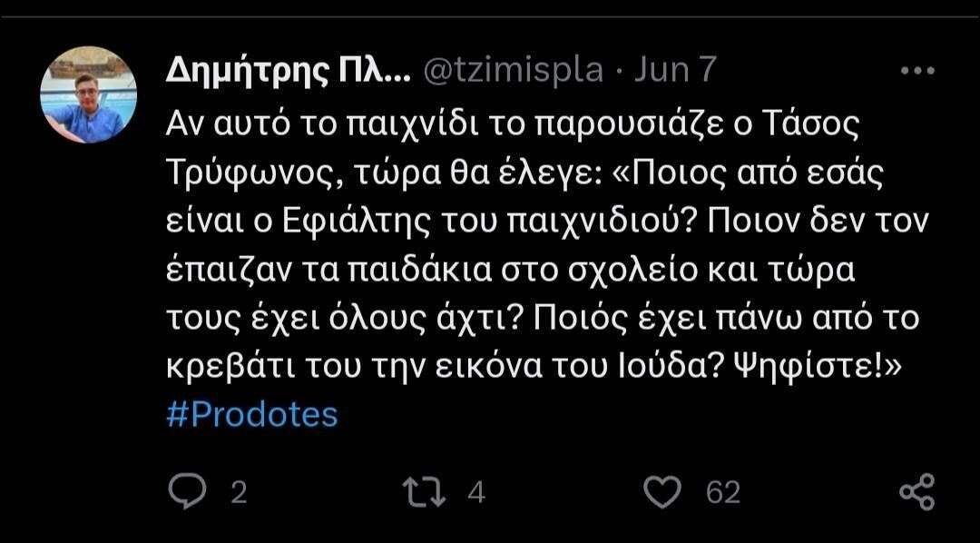
Task: Click the reply count of 2
Action: tap(239, 493)
